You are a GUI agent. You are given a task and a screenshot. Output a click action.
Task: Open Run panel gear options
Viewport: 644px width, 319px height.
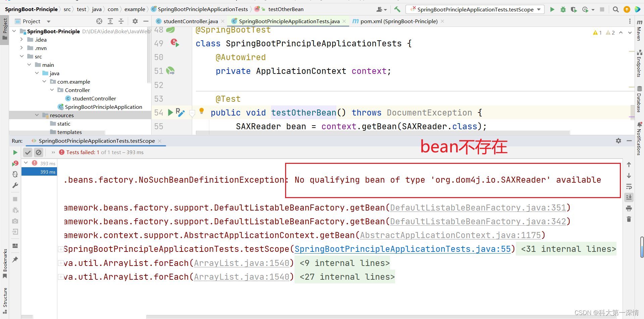point(619,141)
